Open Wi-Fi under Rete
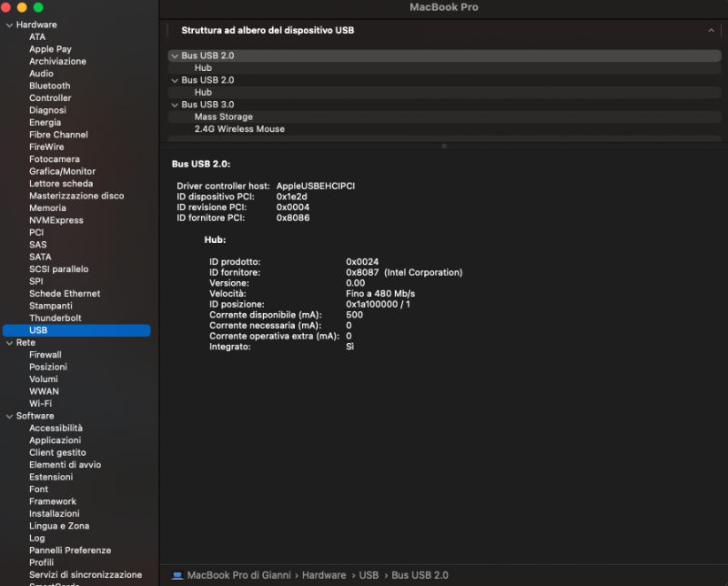 [x=40, y=403]
